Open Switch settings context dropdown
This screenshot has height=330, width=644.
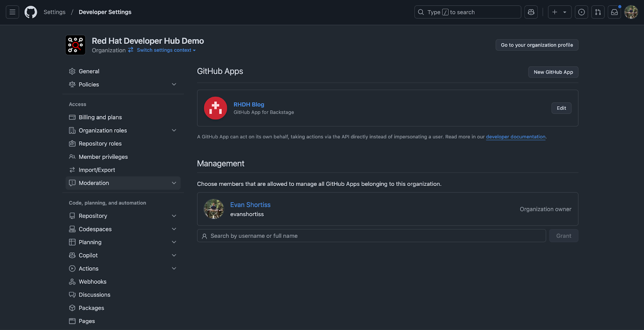[x=166, y=50]
